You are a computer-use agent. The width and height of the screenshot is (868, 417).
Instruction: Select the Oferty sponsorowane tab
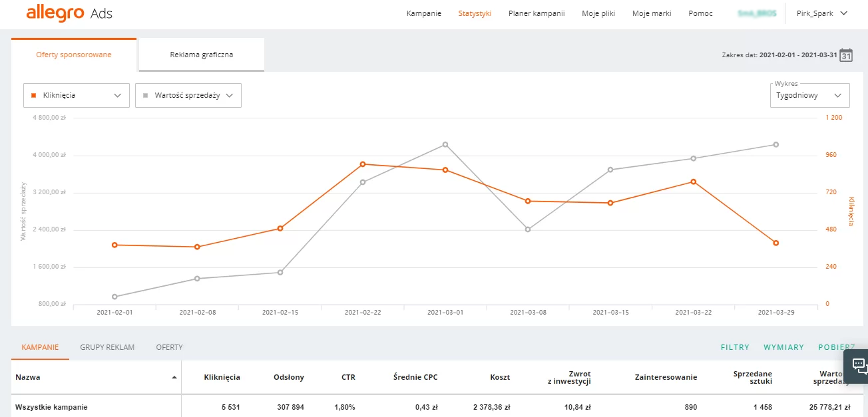click(x=74, y=55)
